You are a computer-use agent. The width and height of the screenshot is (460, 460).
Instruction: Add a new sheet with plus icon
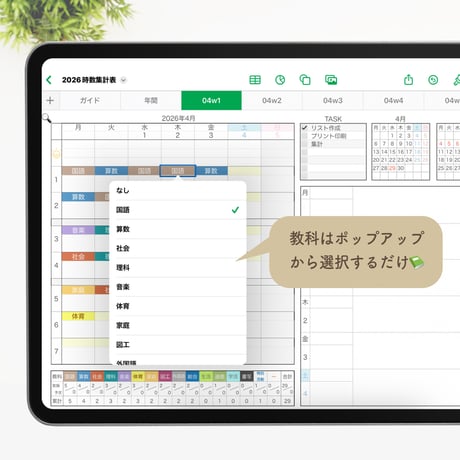pyautogui.click(x=50, y=100)
